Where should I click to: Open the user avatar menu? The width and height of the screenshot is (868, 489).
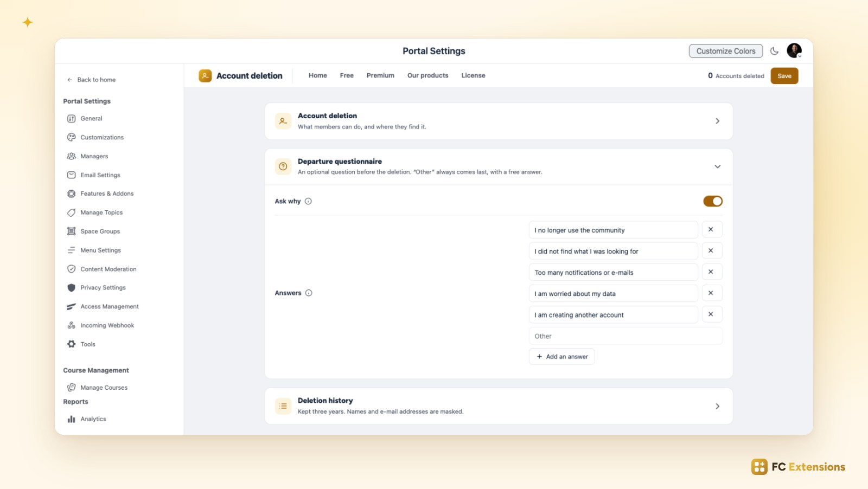pos(794,50)
